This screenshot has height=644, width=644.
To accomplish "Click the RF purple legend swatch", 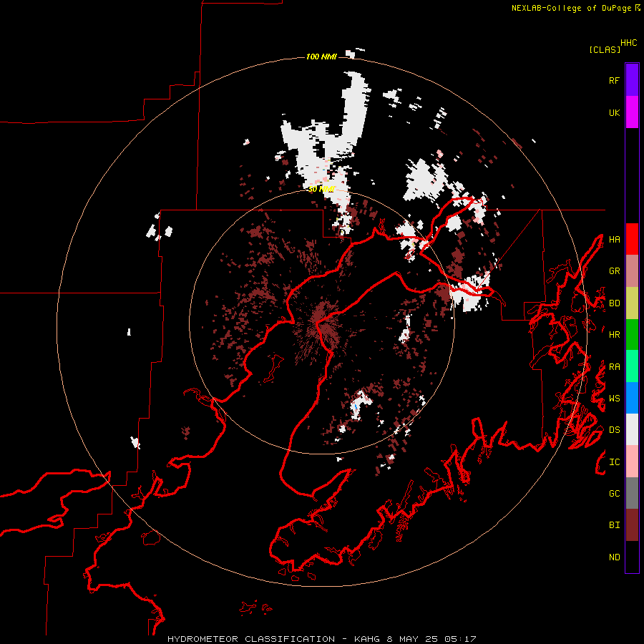I will tap(632, 80).
